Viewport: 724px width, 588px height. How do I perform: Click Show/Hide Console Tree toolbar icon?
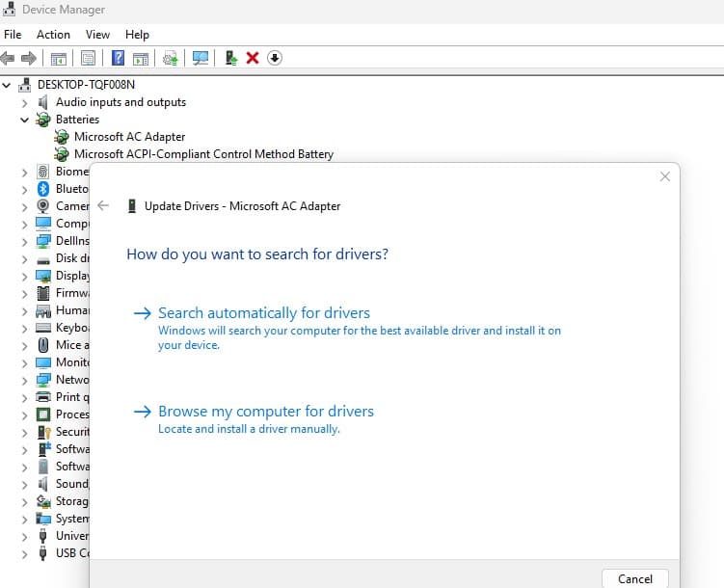tap(59, 58)
